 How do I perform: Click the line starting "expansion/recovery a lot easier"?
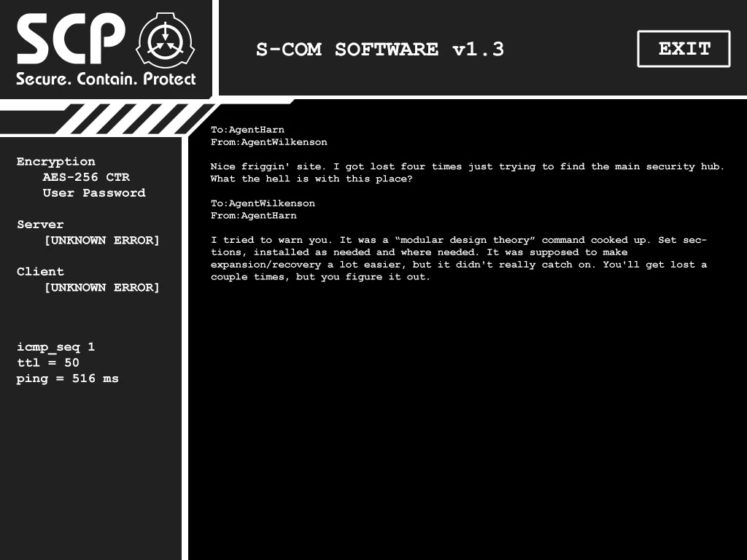click(459, 265)
